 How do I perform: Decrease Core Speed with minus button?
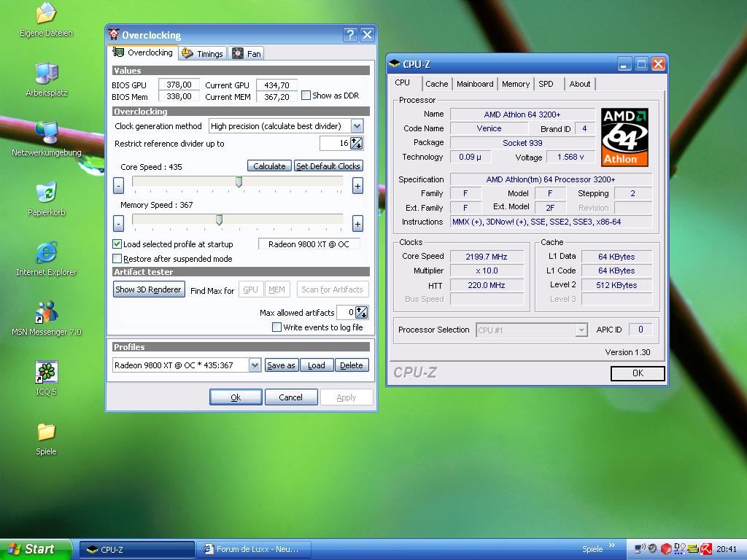click(119, 186)
